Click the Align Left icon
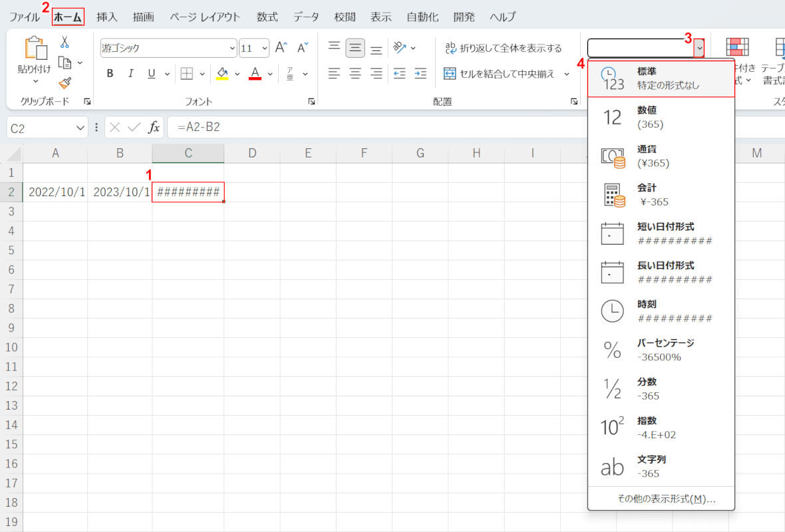The width and height of the screenshot is (785, 532). point(335,74)
